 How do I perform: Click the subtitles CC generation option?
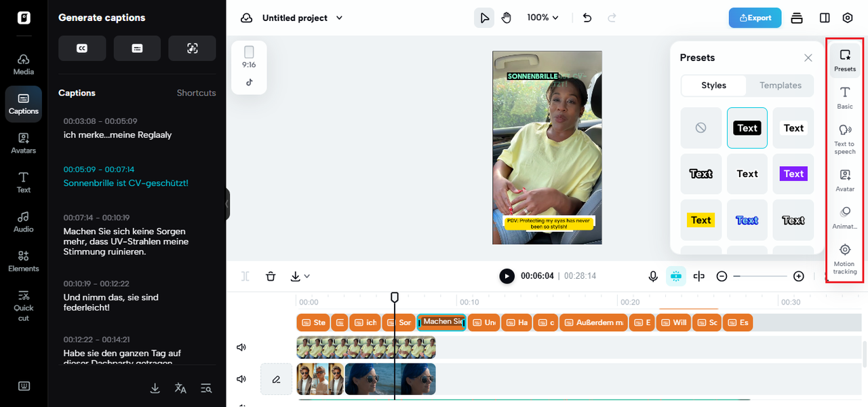point(82,48)
